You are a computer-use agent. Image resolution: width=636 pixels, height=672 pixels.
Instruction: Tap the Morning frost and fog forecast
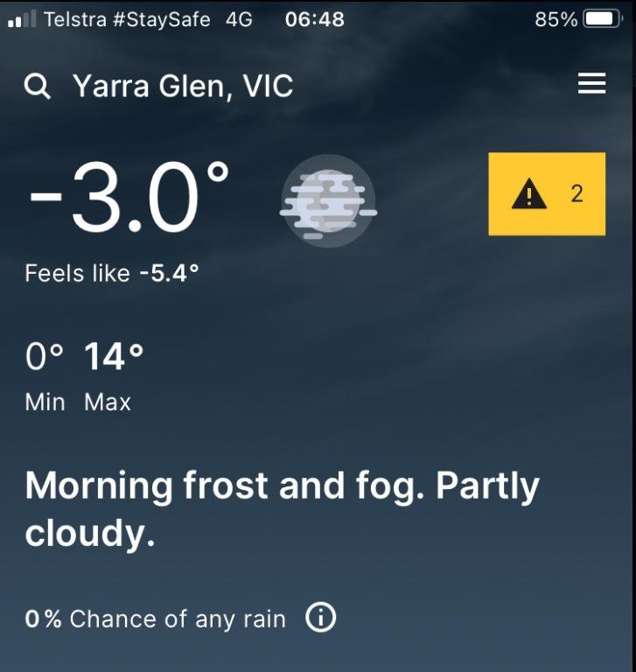click(282, 508)
